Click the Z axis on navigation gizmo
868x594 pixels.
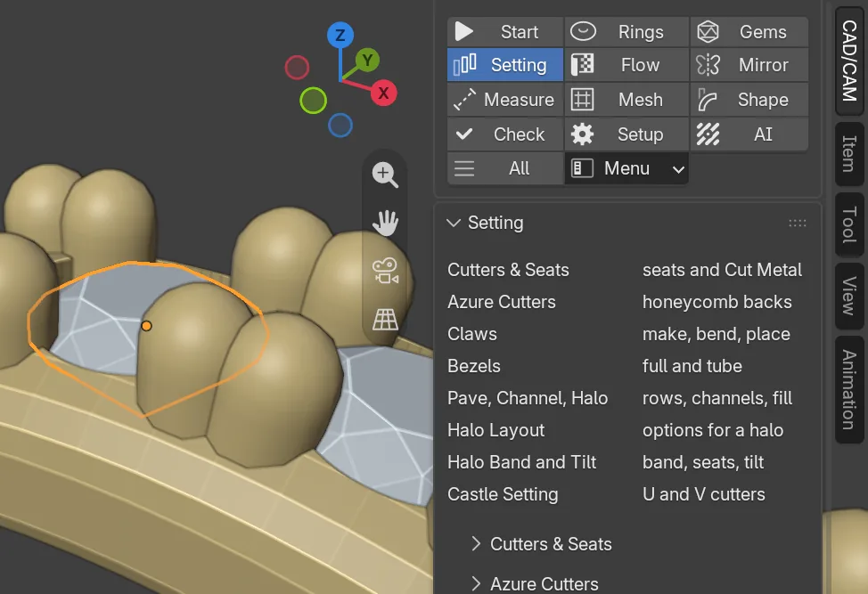[x=340, y=36]
